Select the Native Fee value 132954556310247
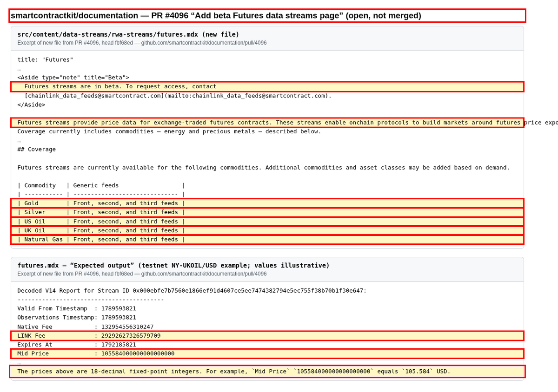 tap(127, 327)
